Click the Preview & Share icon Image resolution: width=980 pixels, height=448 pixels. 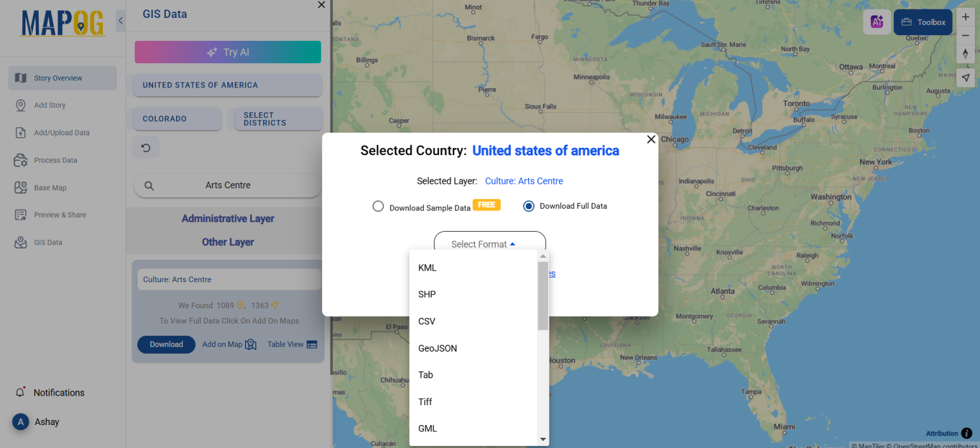pyautogui.click(x=21, y=215)
